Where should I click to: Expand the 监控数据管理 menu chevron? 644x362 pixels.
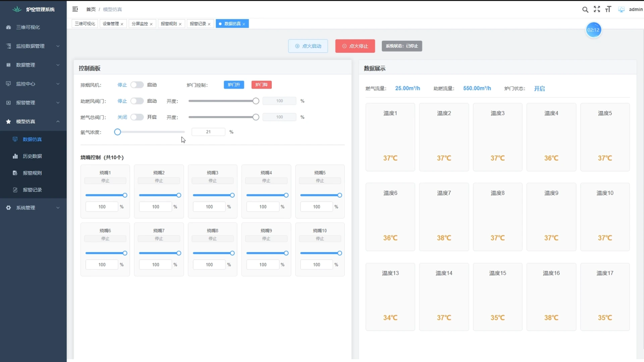(x=58, y=46)
